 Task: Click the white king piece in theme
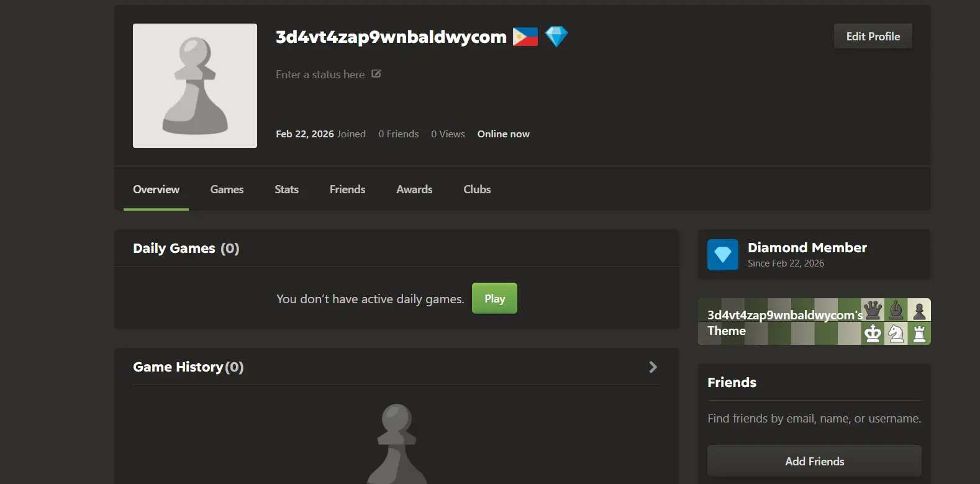(873, 333)
